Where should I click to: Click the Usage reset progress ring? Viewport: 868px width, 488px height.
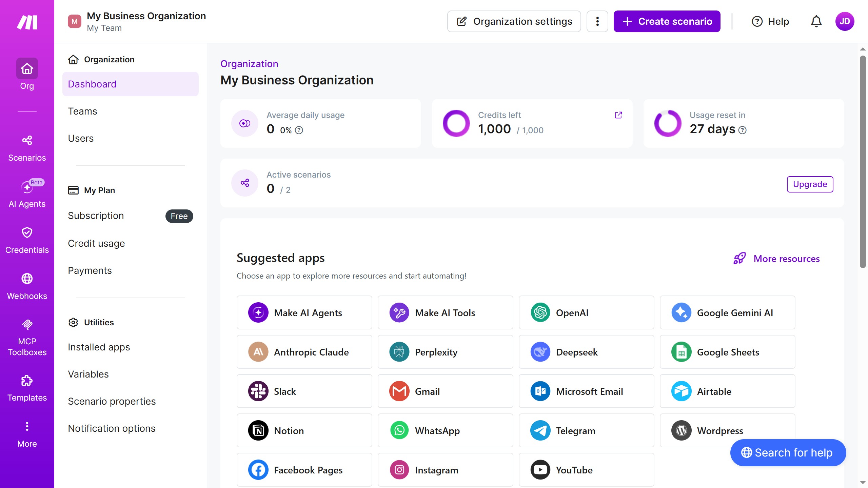[x=668, y=123]
